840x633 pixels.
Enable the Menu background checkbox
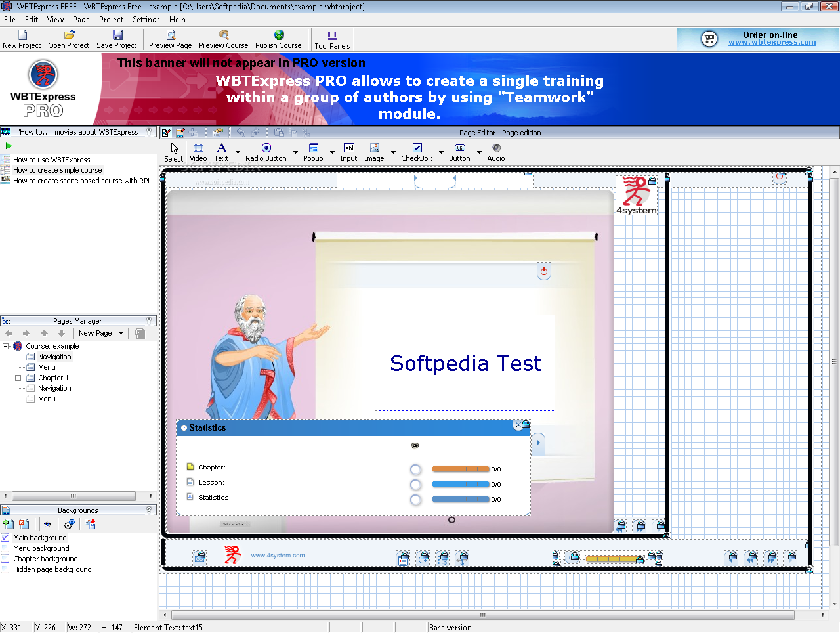point(5,548)
